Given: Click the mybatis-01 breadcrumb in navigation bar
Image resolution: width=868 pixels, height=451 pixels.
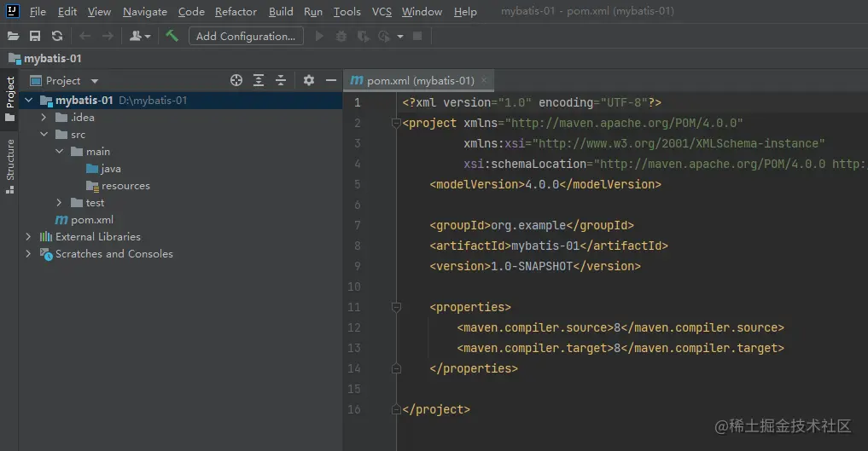Looking at the screenshot, I should [45, 59].
